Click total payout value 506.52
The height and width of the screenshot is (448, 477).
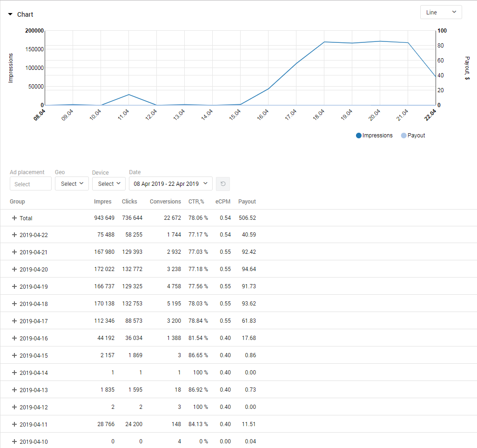[247, 218]
